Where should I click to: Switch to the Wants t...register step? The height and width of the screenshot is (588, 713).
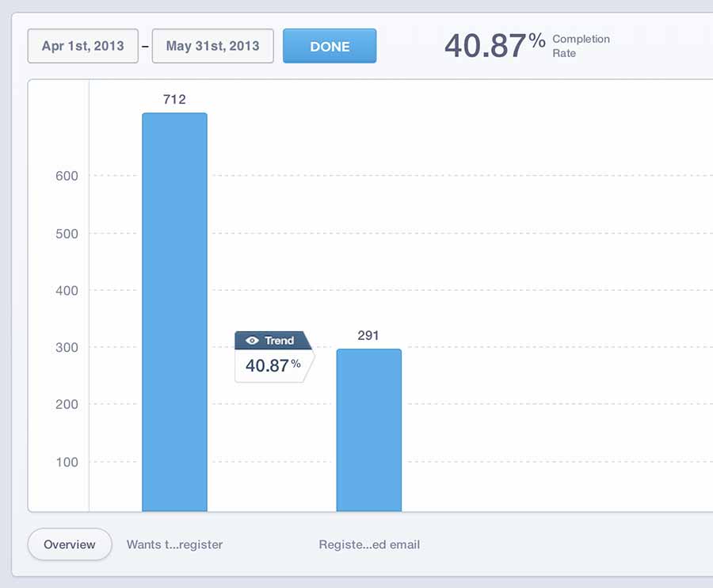(x=174, y=544)
